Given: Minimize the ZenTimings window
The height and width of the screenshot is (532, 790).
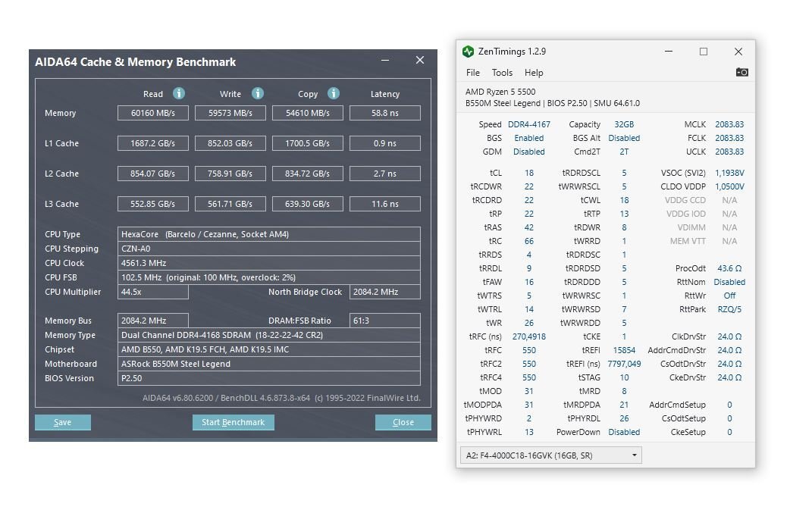Looking at the screenshot, I should [669, 52].
